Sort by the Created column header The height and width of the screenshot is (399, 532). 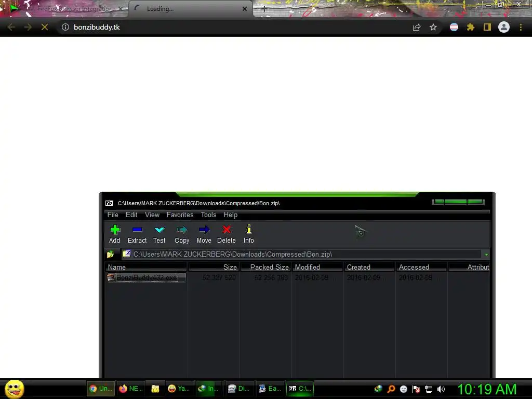[x=369, y=267]
